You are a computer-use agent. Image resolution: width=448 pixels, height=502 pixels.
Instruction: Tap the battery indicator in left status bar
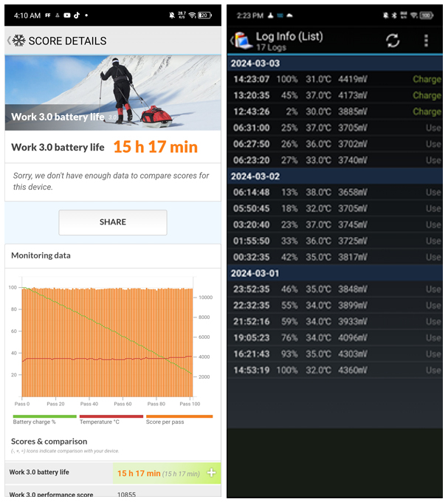tap(207, 15)
